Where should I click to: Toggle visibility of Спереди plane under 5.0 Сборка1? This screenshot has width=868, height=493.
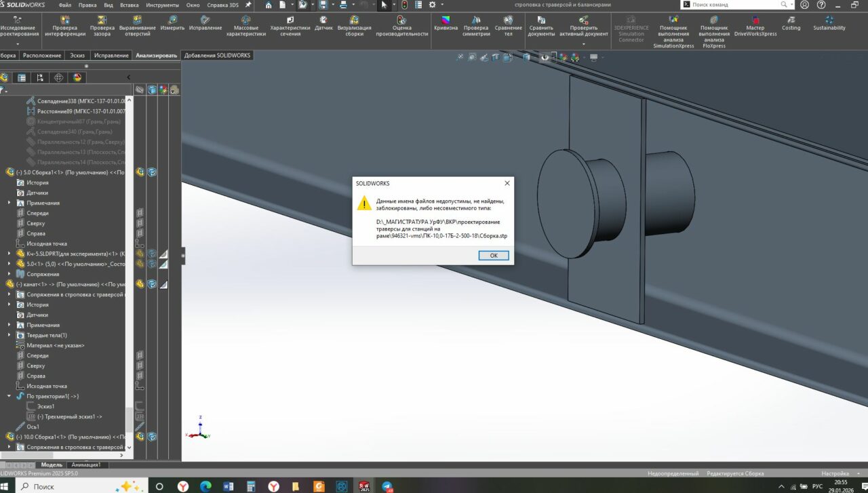pyautogui.click(x=140, y=213)
